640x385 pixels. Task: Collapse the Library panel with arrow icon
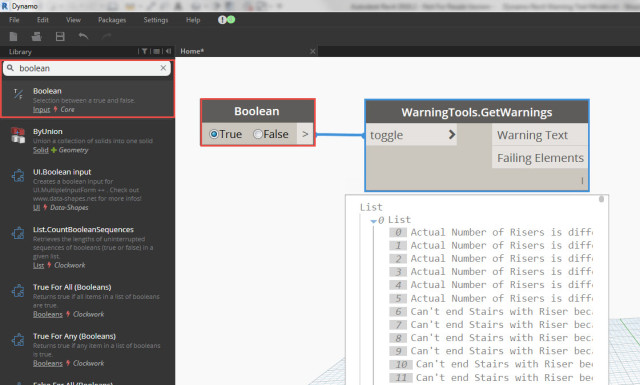[x=168, y=51]
